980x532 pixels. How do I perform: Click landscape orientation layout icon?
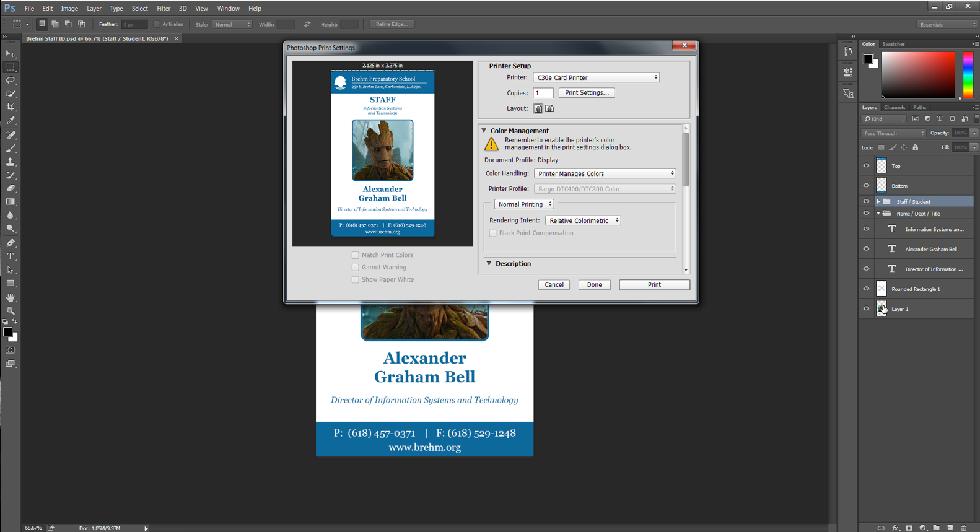pos(549,108)
